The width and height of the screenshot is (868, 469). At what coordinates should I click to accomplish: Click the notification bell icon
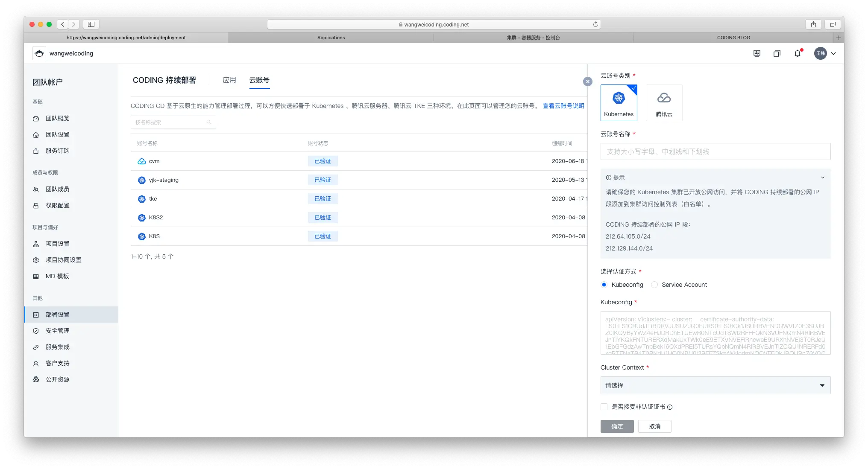[797, 53]
